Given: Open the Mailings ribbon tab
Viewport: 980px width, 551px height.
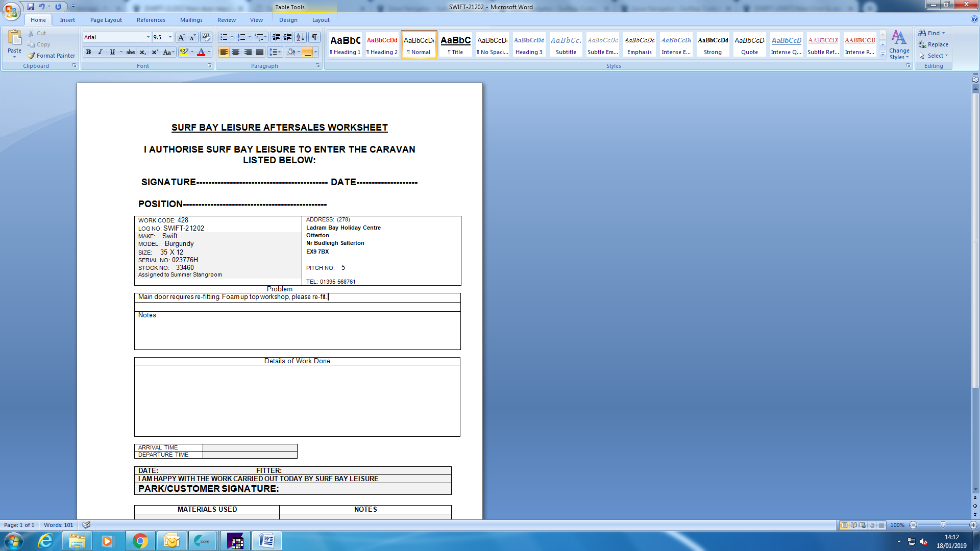Looking at the screenshot, I should (x=191, y=20).
